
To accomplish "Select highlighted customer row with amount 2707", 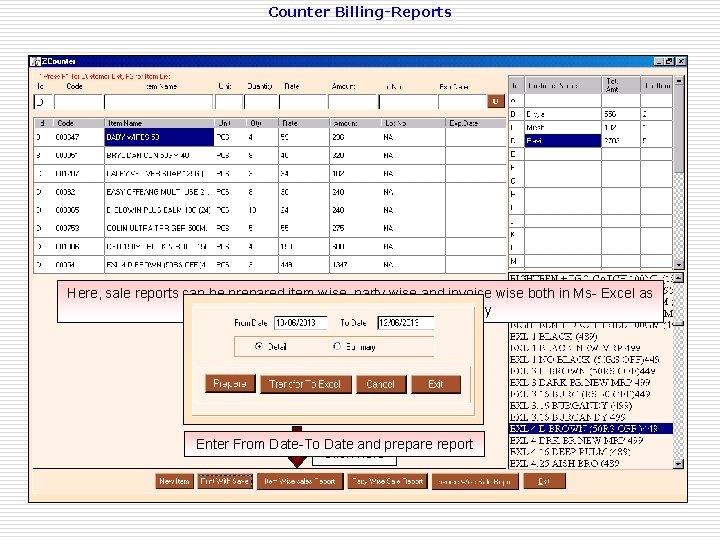I will tap(591, 141).
